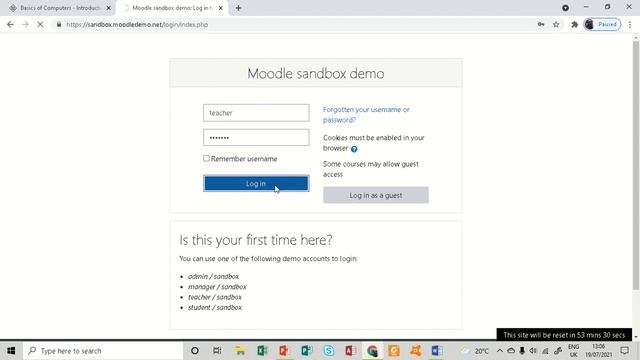Open clock showing 13:06
Screen dimensions: 640x360
[x=598, y=351]
